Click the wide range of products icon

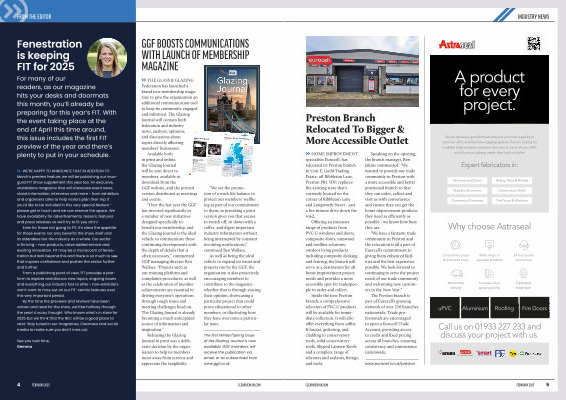tap(489, 245)
